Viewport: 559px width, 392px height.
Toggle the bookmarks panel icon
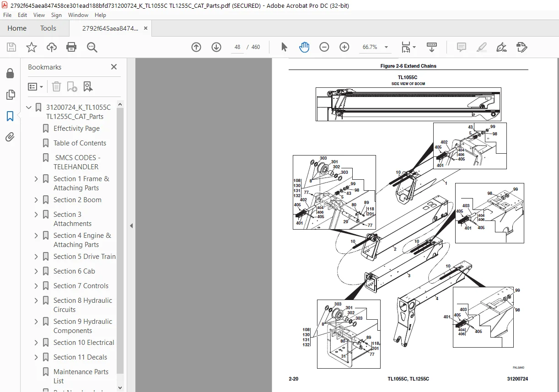click(10, 116)
